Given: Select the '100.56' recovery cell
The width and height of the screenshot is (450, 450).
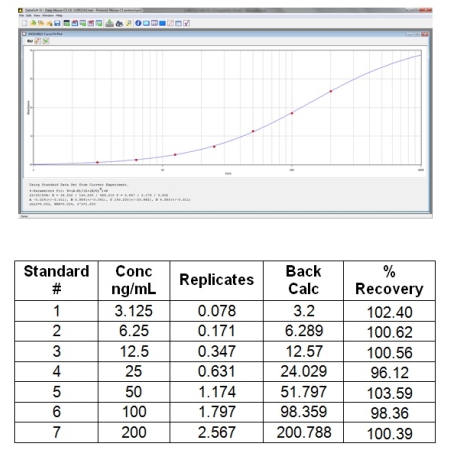Looking at the screenshot, I should [389, 352].
